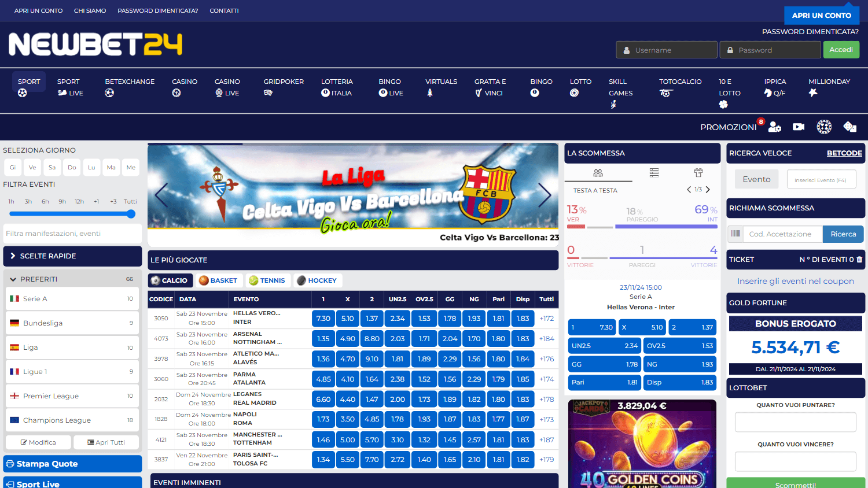
Task: Toggle odd 7.30 for Hellas Verona home win in table
Action: (x=323, y=319)
